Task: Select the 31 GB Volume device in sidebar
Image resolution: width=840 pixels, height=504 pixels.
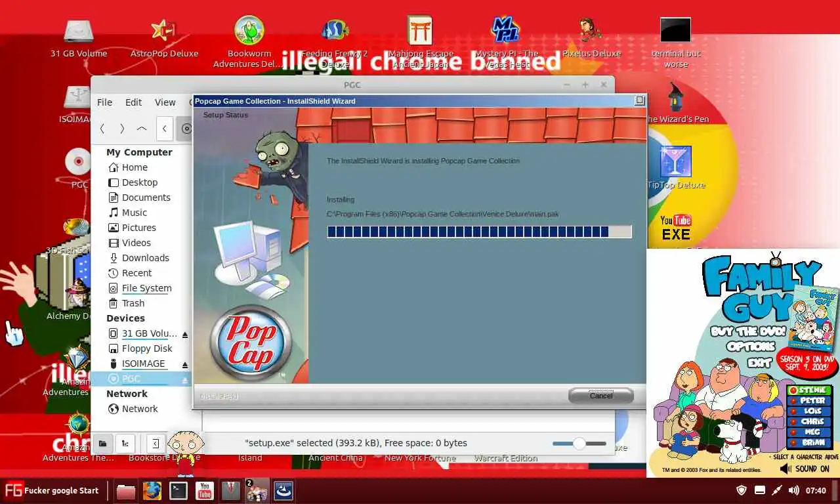Action: click(x=149, y=333)
